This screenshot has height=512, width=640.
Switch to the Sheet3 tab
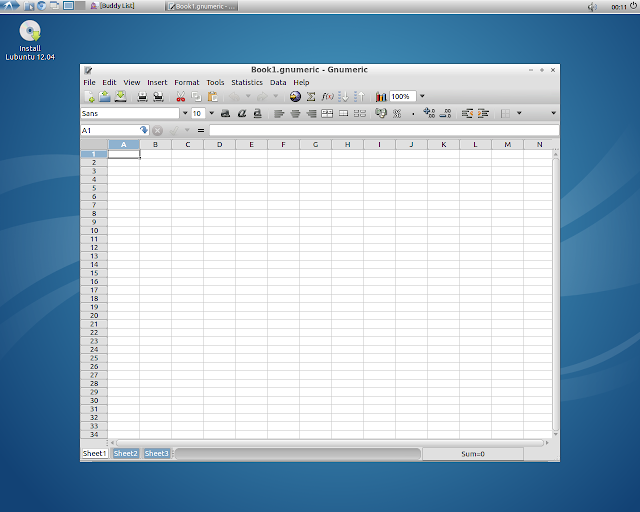pos(156,454)
